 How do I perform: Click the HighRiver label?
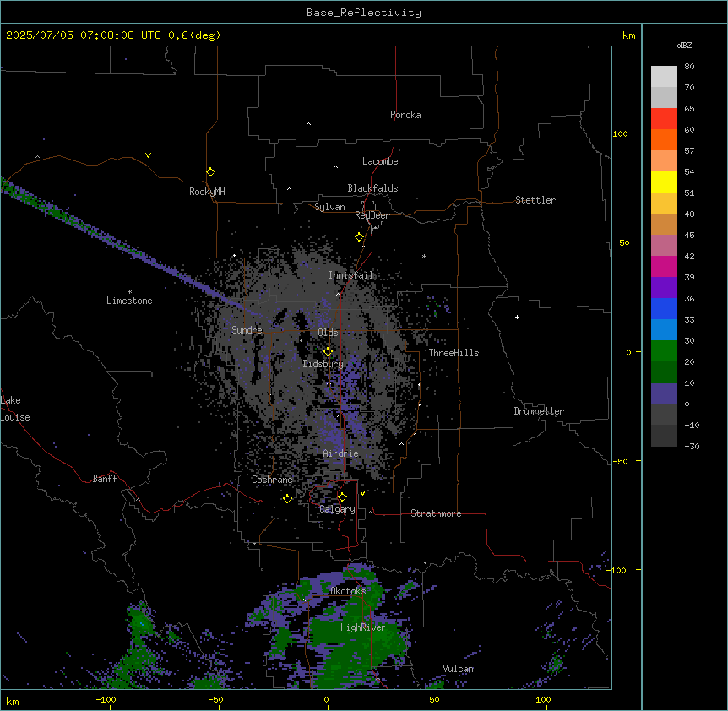363,627
